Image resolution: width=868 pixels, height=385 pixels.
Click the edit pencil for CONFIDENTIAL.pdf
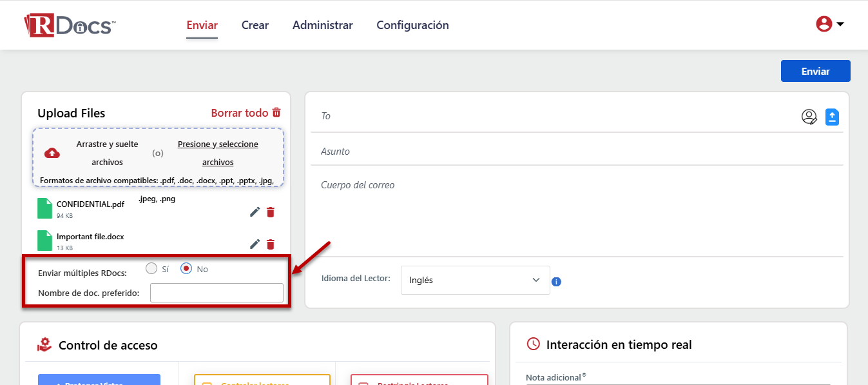[255, 212]
